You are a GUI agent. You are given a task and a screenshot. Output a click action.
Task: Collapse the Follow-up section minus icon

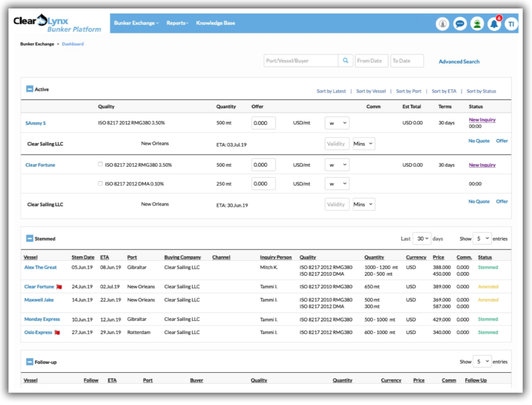[30, 362]
